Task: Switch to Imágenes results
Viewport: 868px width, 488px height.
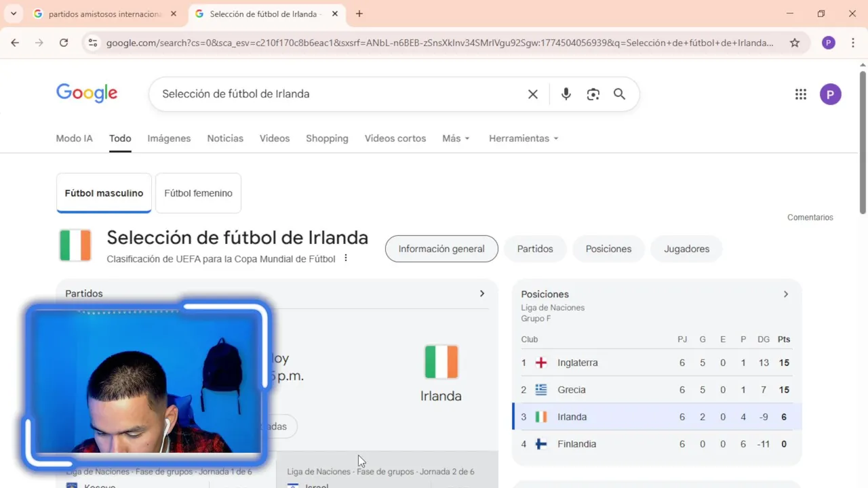Action: coord(169,138)
